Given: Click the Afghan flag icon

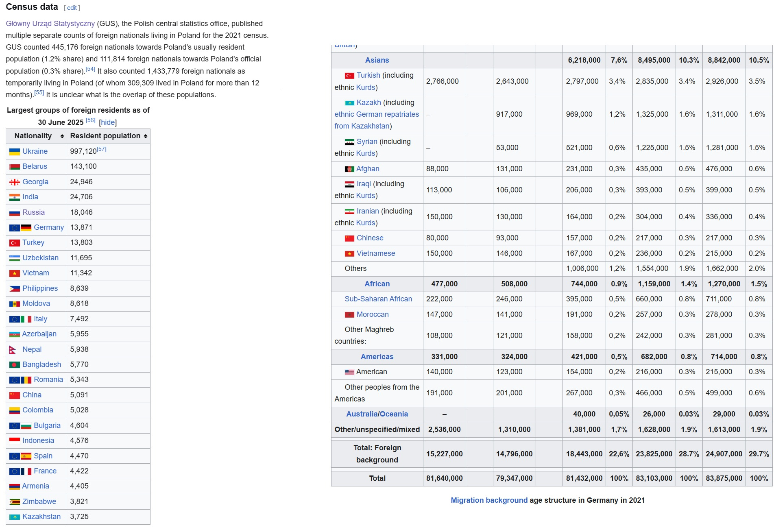Looking at the screenshot, I should pyautogui.click(x=349, y=169).
